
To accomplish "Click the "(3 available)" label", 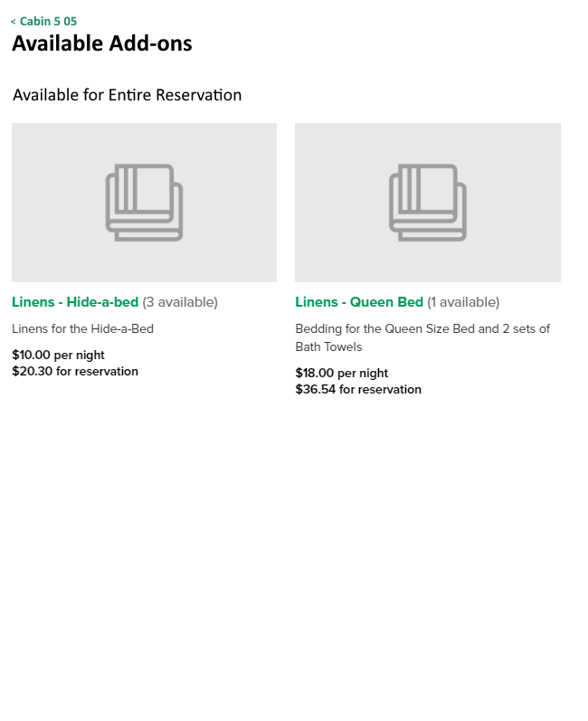I will [x=180, y=302].
